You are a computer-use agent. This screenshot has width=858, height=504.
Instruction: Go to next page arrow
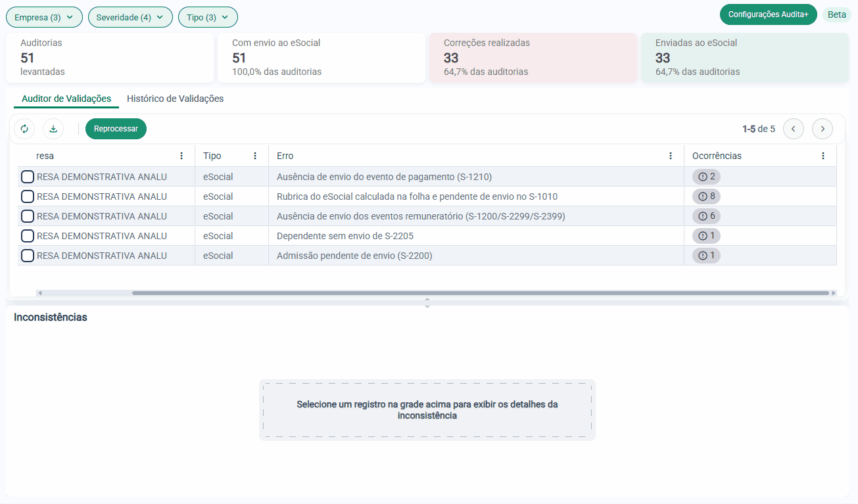coord(822,129)
